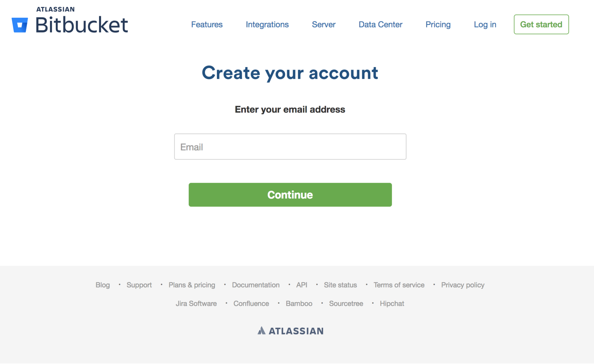Click the Atlassian footer logo
The image size is (594, 364).
290,331
